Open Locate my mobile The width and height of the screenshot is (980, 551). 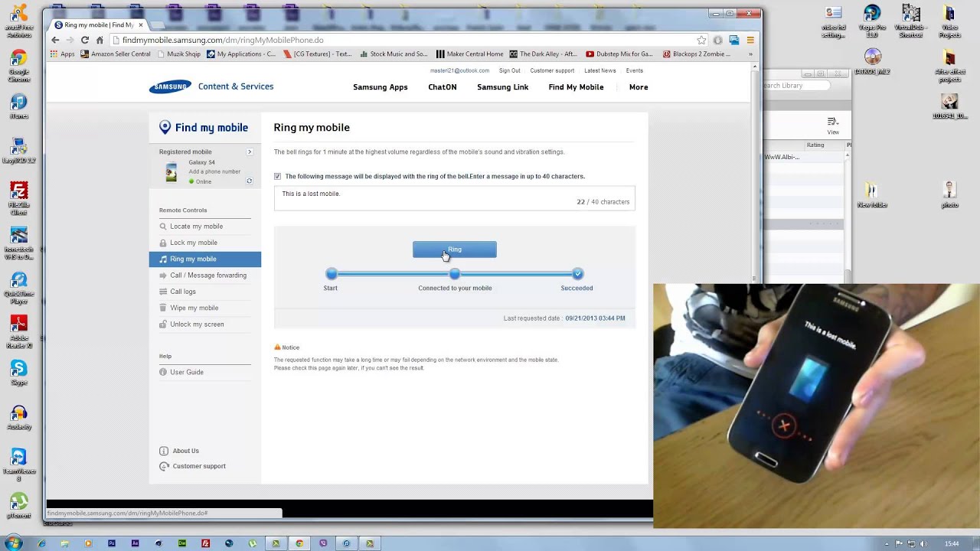click(196, 227)
